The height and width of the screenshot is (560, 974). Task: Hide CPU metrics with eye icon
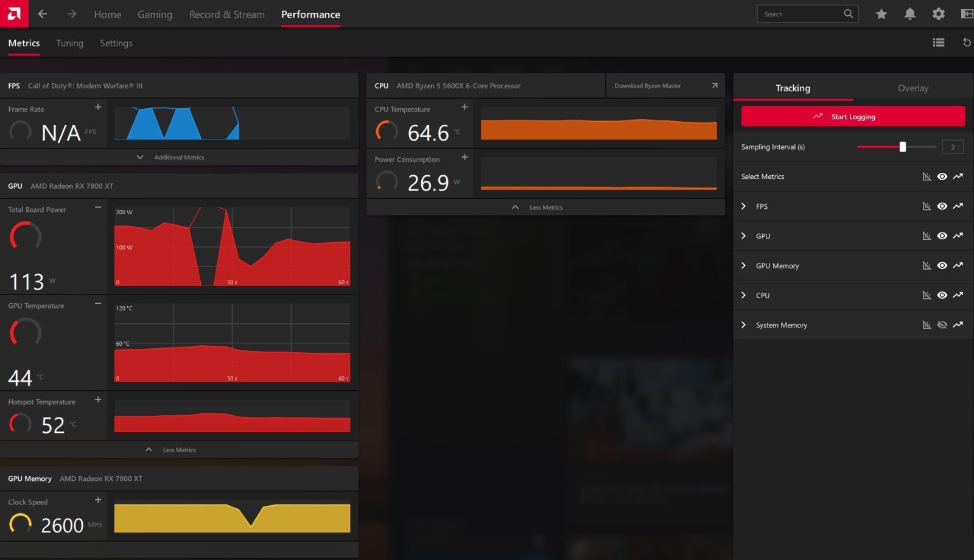[x=942, y=295]
